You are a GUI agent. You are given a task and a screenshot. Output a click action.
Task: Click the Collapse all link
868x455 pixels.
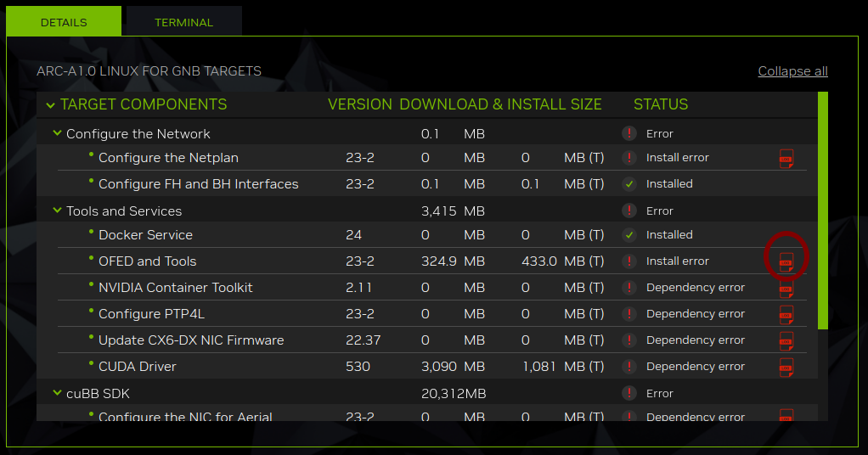tap(792, 71)
